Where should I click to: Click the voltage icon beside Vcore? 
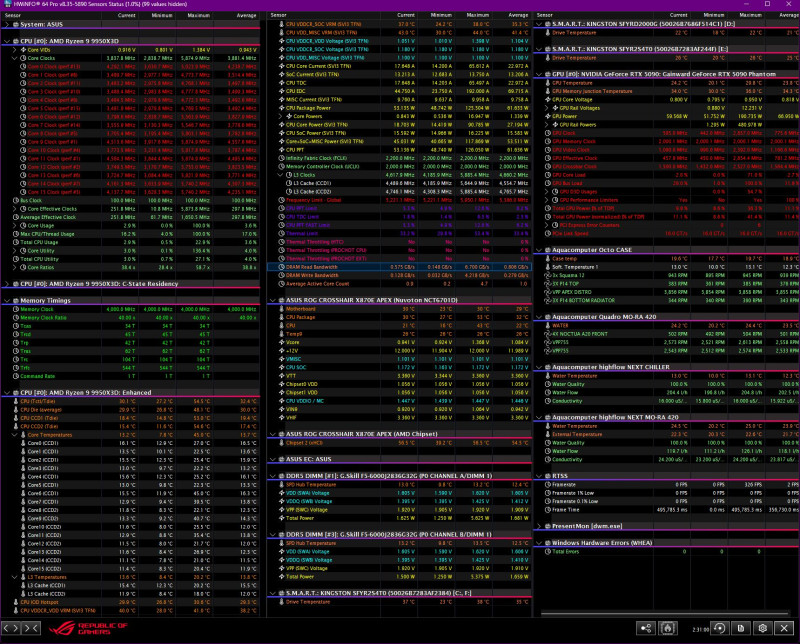pos(281,342)
